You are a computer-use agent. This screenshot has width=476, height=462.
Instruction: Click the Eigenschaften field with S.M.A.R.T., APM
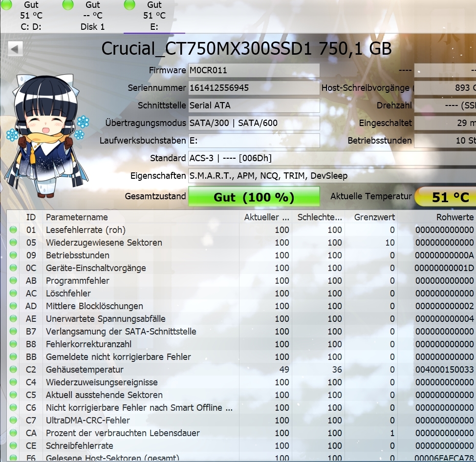click(332, 176)
